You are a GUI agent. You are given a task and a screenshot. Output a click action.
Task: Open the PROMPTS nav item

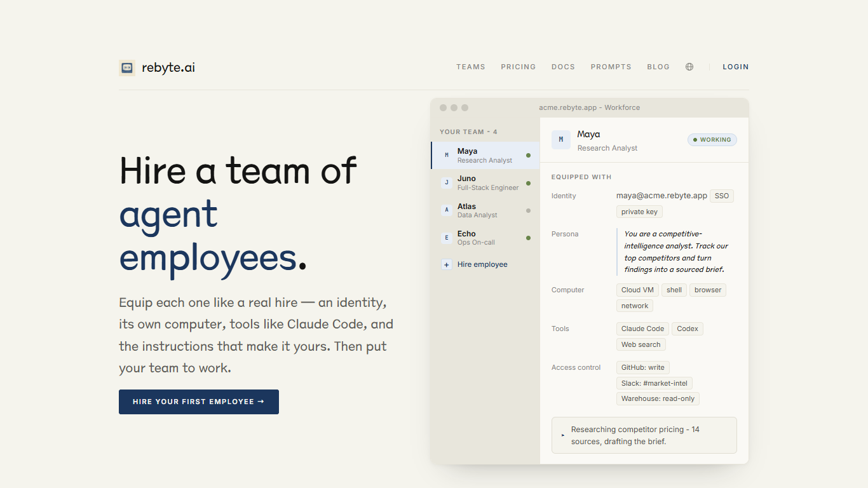click(x=611, y=67)
